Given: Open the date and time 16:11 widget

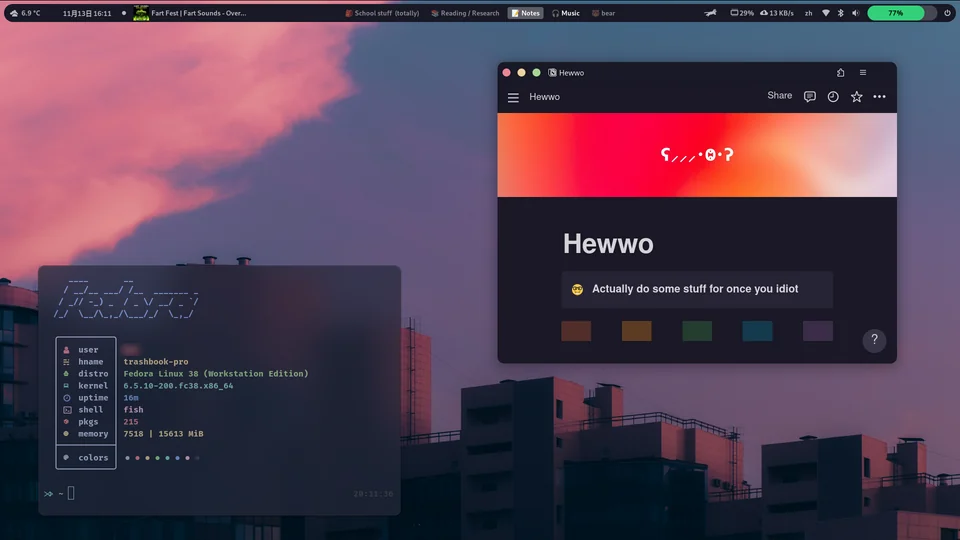Looking at the screenshot, I should [x=87, y=13].
